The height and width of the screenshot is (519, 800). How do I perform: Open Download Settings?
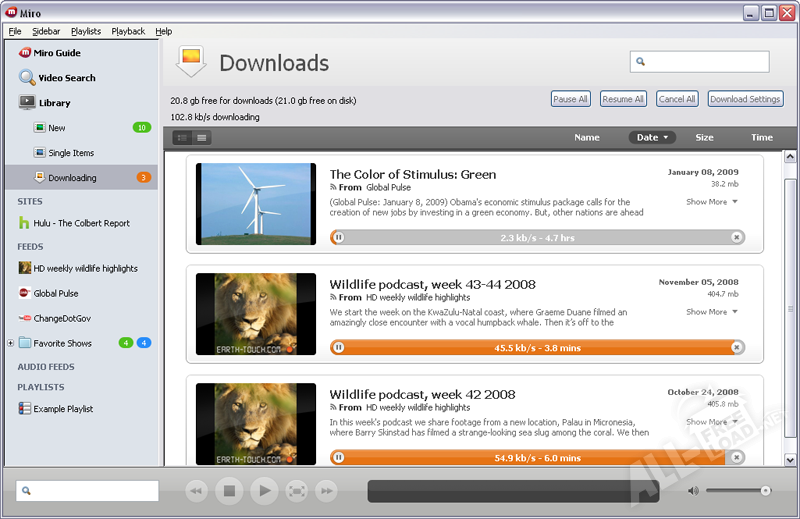tap(745, 99)
